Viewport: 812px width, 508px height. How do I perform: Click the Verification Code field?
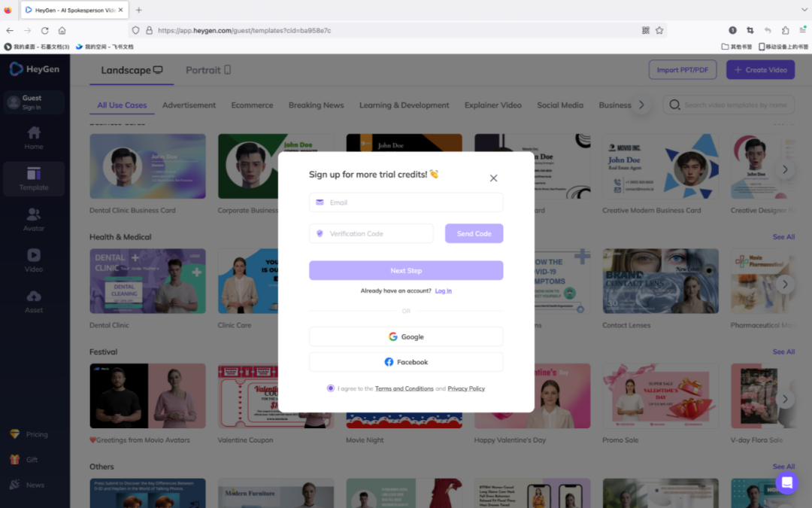pos(371,233)
